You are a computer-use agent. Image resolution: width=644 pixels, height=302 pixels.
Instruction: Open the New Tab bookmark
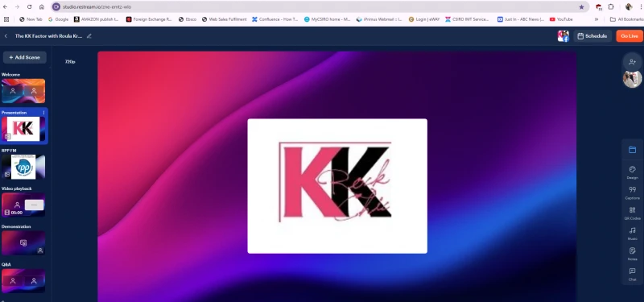pyautogui.click(x=31, y=19)
